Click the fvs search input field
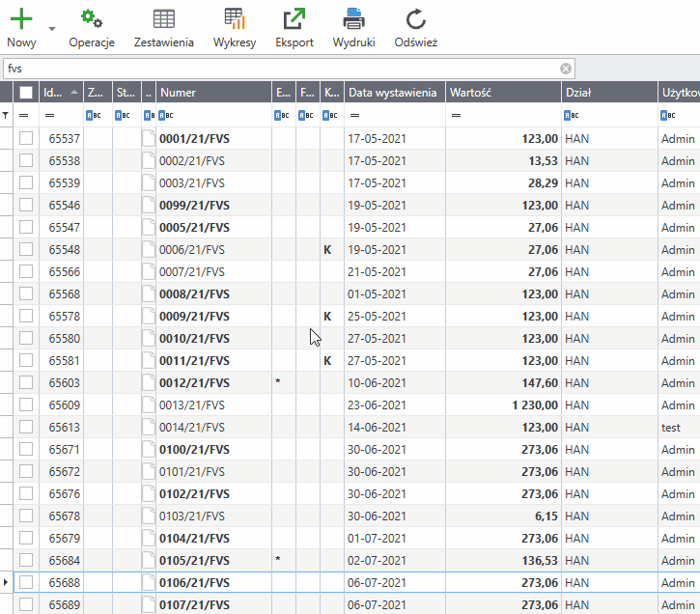This screenshot has width=700, height=614. tap(280, 69)
